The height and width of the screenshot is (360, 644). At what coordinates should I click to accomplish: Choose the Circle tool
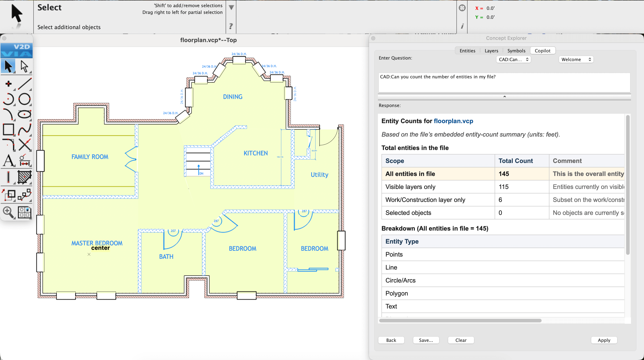25,99
